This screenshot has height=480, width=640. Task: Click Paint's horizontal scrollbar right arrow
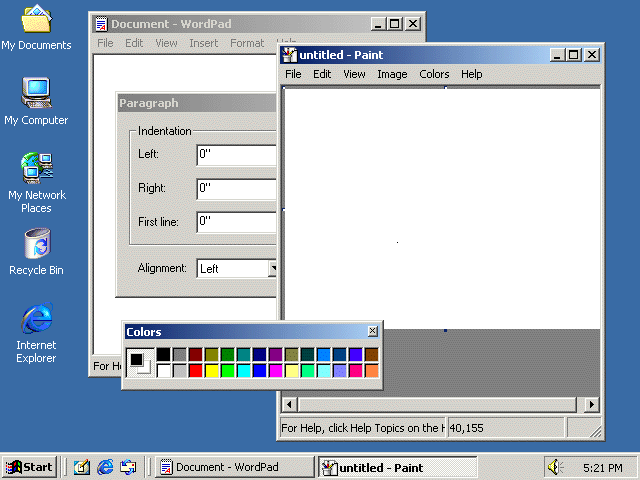592,404
